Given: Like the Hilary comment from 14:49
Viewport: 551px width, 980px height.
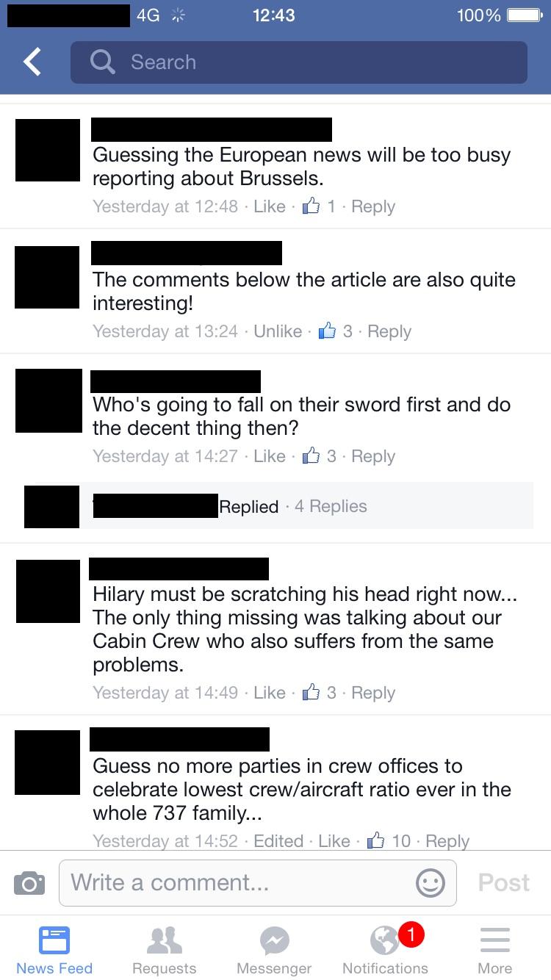Looking at the screenshot, I should (270, 693).
